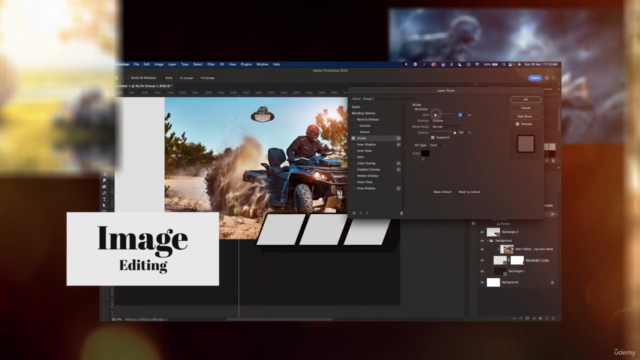640x360 pixels.
Task: Click the layer Name field showing Group 1
Action: pos(389,99)
